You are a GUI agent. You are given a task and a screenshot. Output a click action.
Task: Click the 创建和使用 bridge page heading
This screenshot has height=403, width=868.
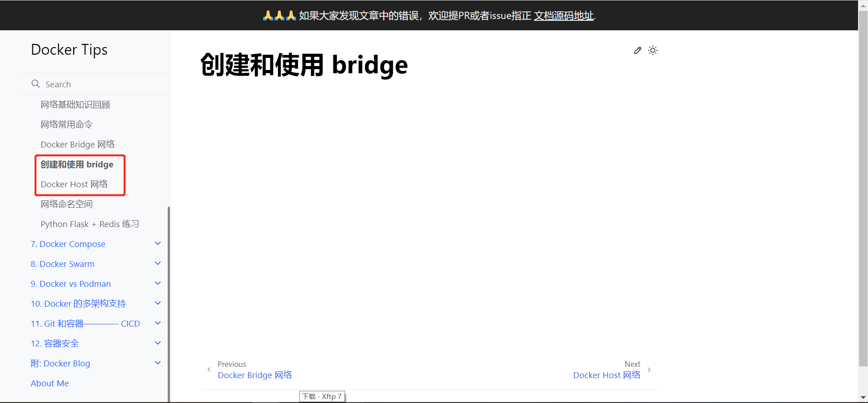click(x=304, y=65)
